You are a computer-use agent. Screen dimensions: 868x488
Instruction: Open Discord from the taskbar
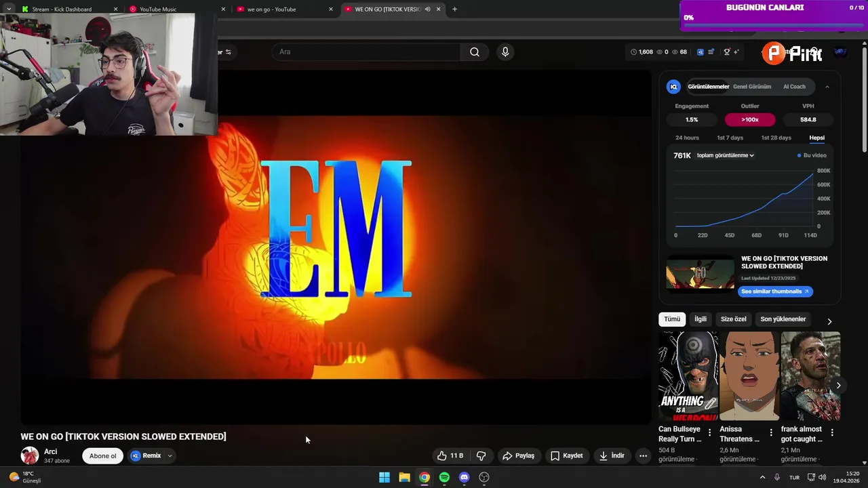464,477
